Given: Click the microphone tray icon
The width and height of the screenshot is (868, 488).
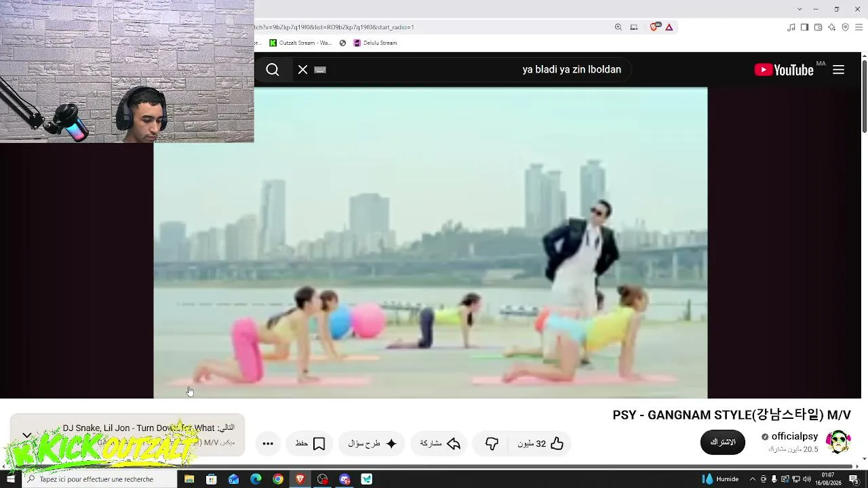Looking at the screenshot, I should point(774,479).
